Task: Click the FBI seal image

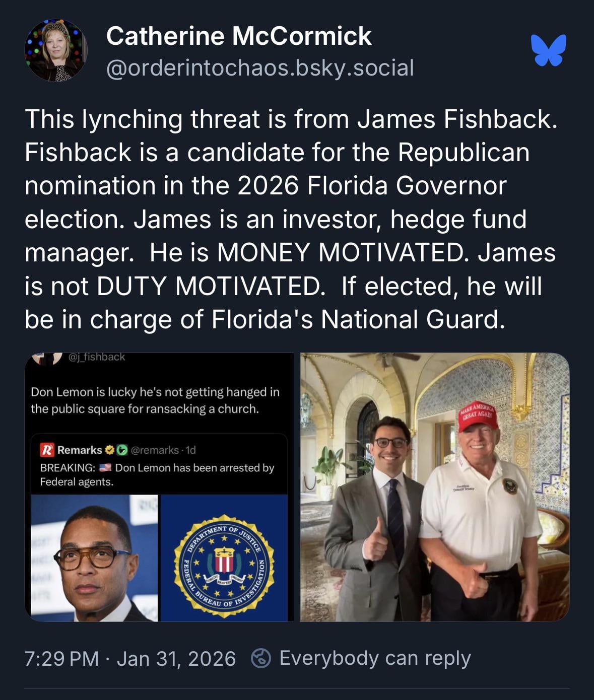Action: click(x=224, y=558)
